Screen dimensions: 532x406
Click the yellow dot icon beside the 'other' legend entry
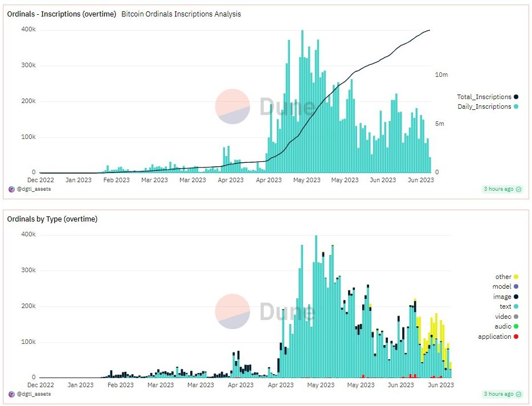515,276
